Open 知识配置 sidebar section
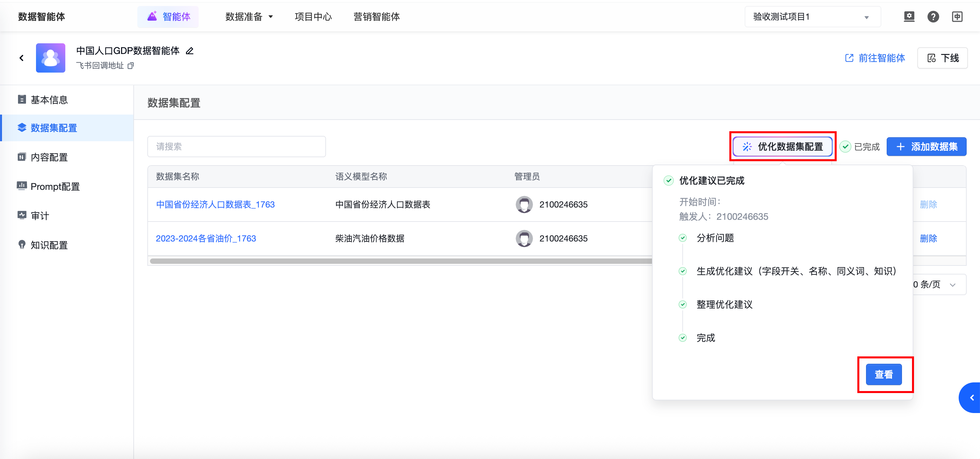980x459 pixels. [x=49, y=245]
